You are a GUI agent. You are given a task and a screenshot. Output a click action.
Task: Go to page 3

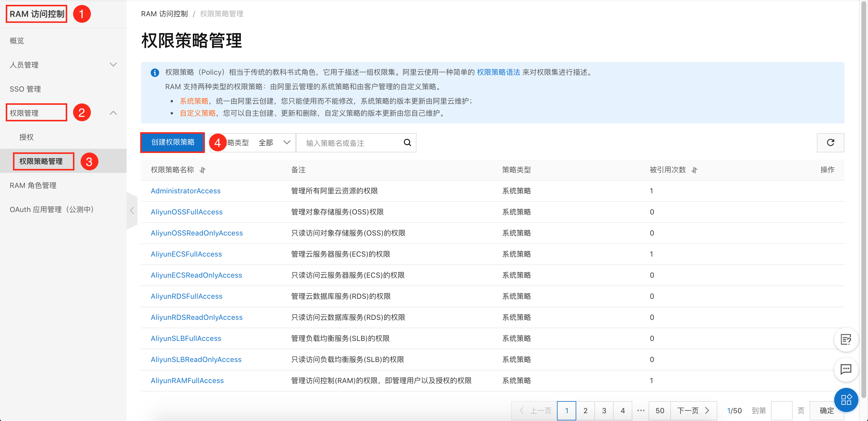coord(604,410)
